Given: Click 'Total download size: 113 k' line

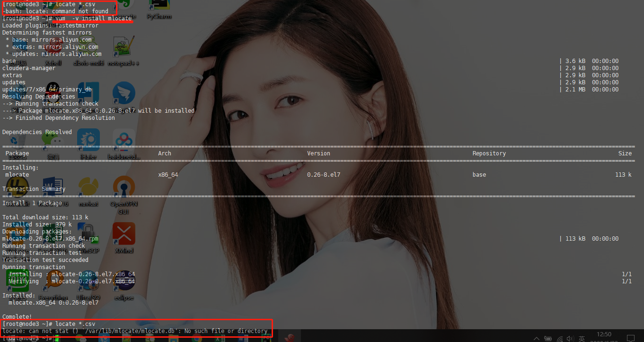Looking at the screenshot, I should [x=45, y=217].
